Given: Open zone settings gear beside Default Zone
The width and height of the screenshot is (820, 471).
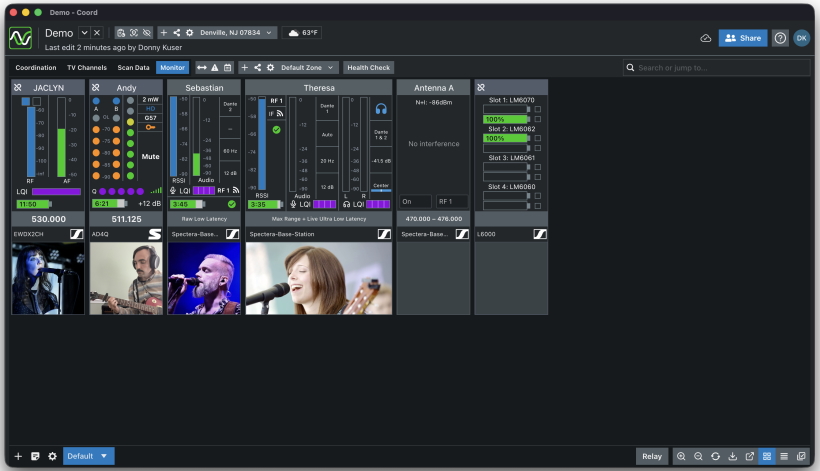Looking at the screenshot, I should point(270,67).
